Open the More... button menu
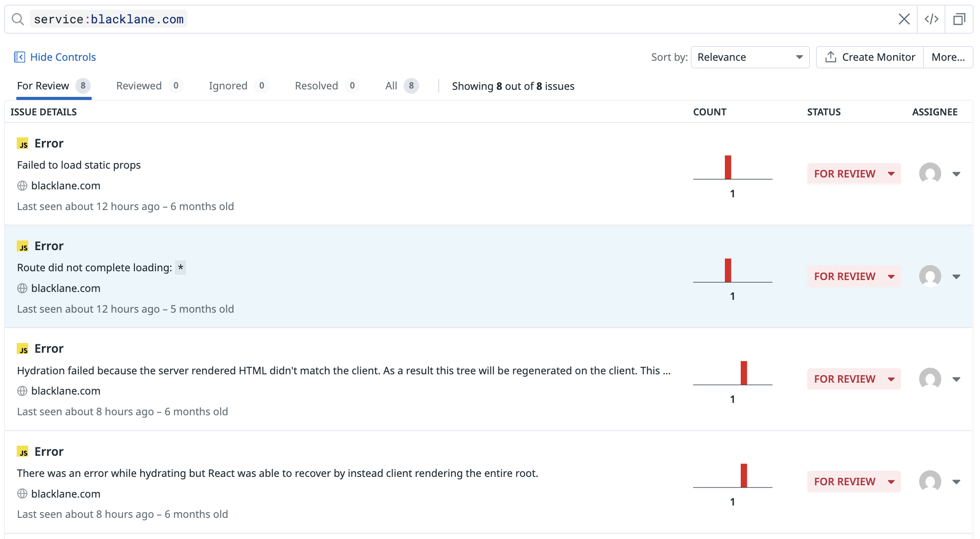The image size is (980, 539). 948,57
